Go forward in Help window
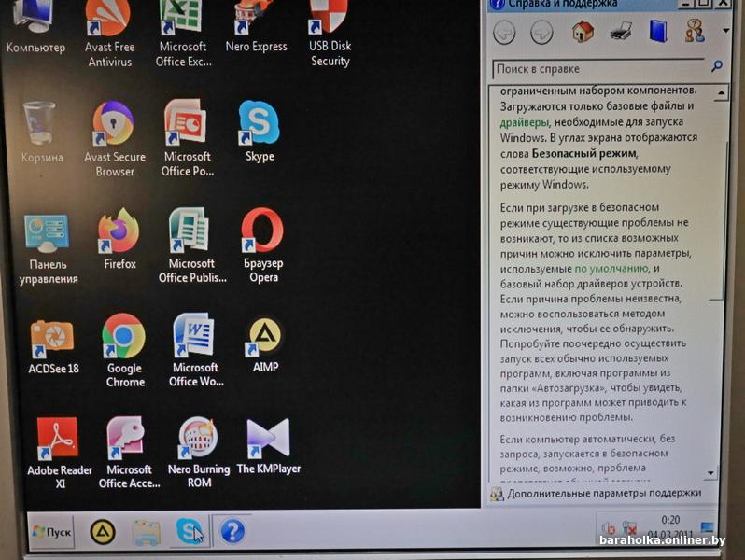 pyautogui.click(x=541, y=33)
